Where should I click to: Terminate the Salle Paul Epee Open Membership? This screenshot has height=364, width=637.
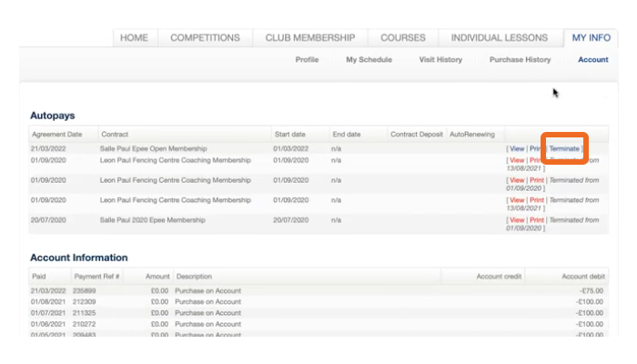pos(563,148)
